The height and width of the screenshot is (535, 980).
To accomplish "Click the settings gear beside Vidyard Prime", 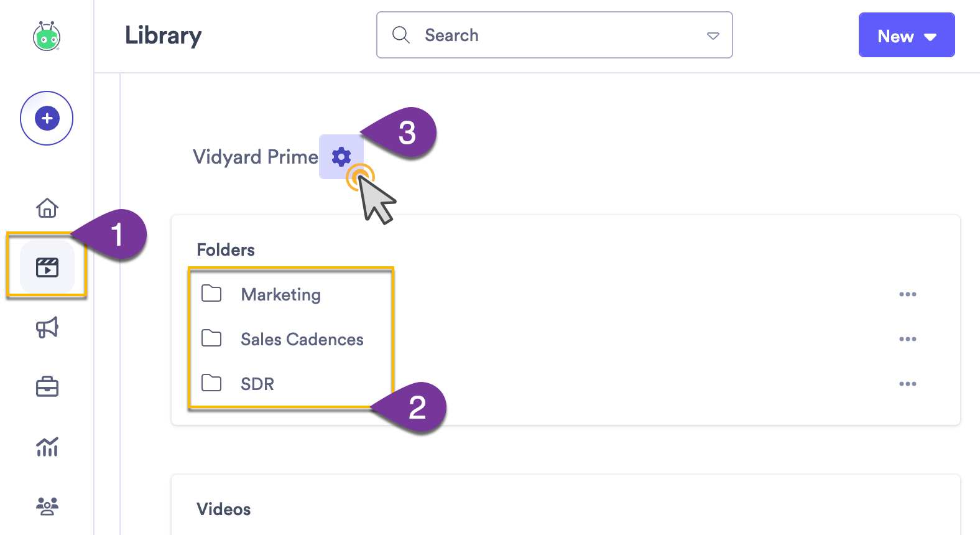I will [x=341, y=157].
